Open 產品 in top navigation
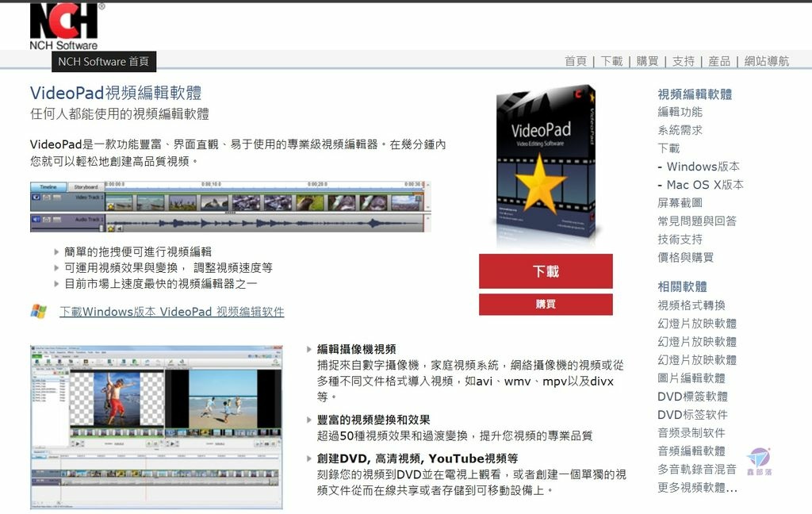Viewport: 812px width, 514px height. (x=718, y=61)
